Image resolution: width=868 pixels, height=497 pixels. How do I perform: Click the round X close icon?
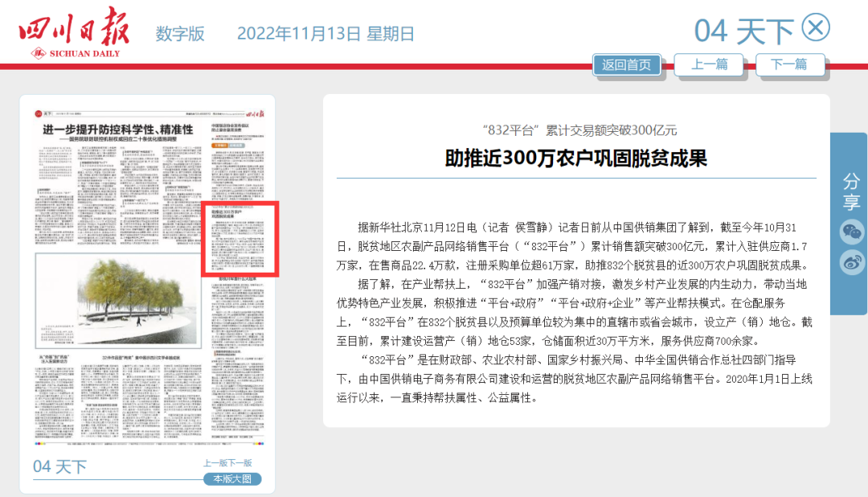click(816, 27)
